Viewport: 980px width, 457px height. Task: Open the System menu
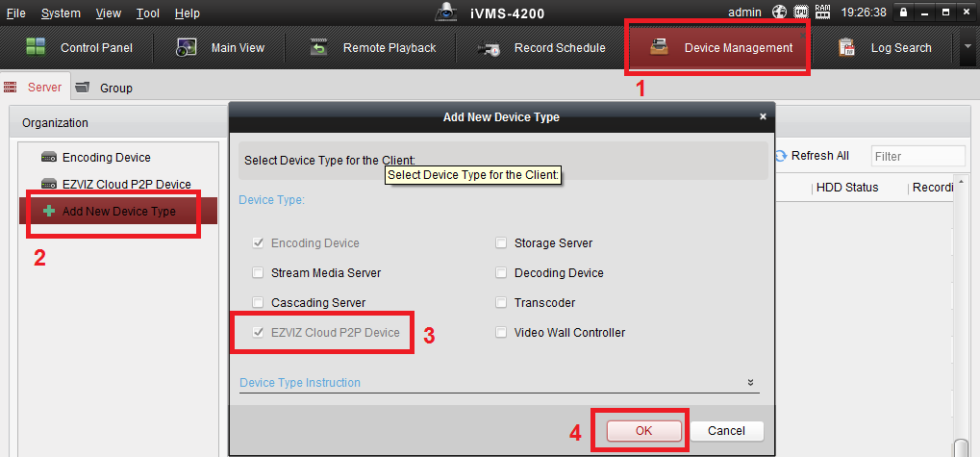(x=61, y=13)
